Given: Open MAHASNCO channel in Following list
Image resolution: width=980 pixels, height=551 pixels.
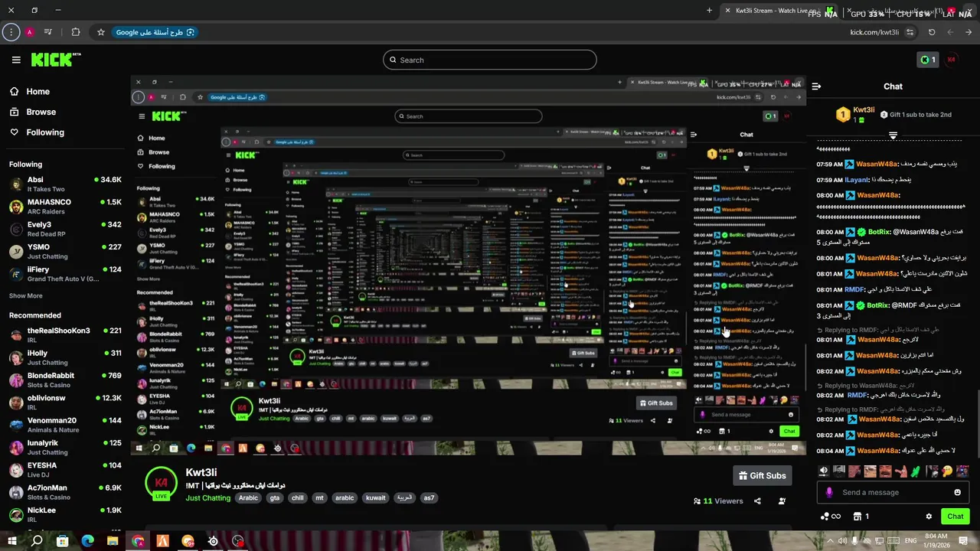Looking at the screenshot, I should pyautogui.click(x=65, y=207).
